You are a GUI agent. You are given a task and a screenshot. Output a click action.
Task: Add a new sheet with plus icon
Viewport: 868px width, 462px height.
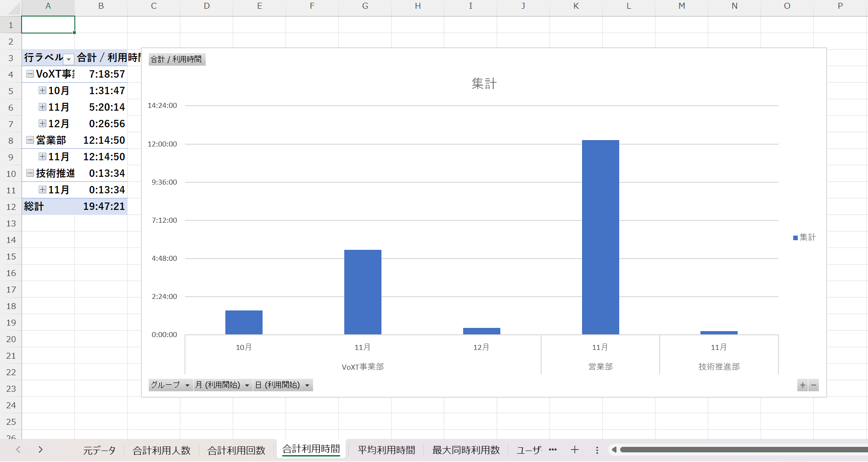pos(575,450)
